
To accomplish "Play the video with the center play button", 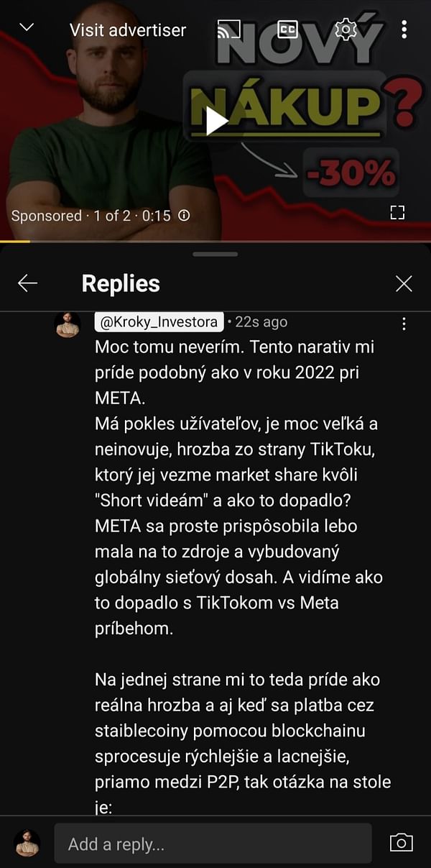I will point(215,121).
